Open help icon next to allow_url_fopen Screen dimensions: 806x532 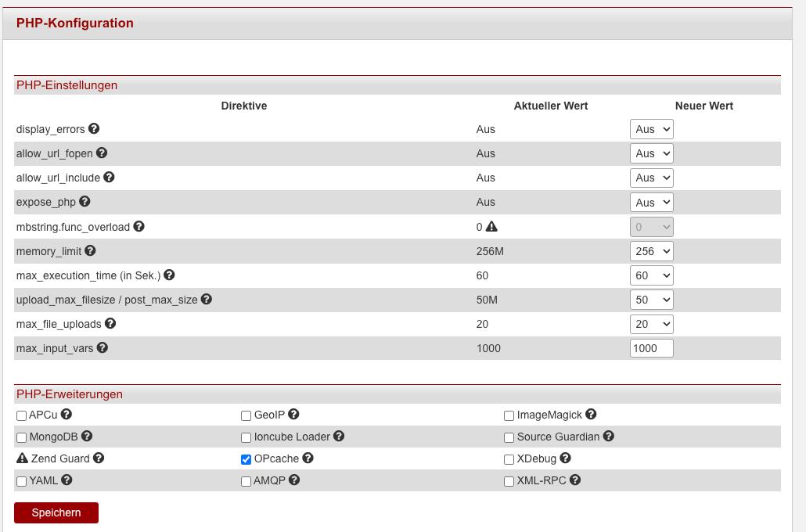click(102, 153)
